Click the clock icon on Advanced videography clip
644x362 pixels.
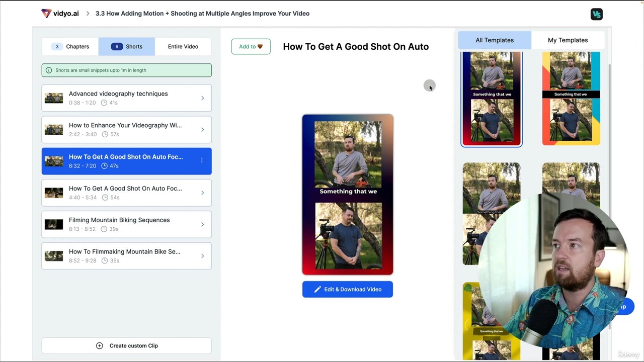pyautogui.click(x=104, y=103)
